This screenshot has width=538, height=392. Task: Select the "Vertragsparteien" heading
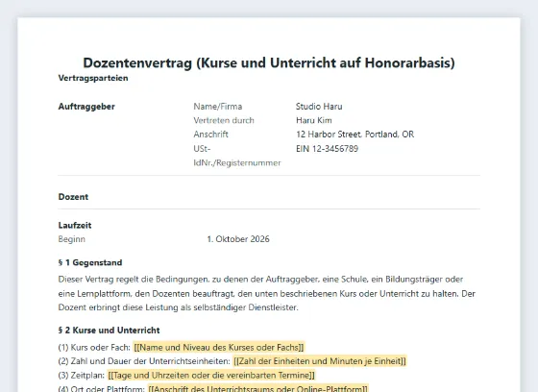pyautogui.click(x=93, y=78)
